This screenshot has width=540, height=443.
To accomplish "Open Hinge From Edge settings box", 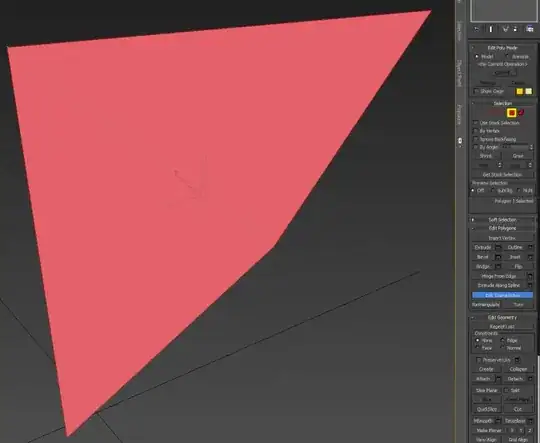I will point(530,276).
